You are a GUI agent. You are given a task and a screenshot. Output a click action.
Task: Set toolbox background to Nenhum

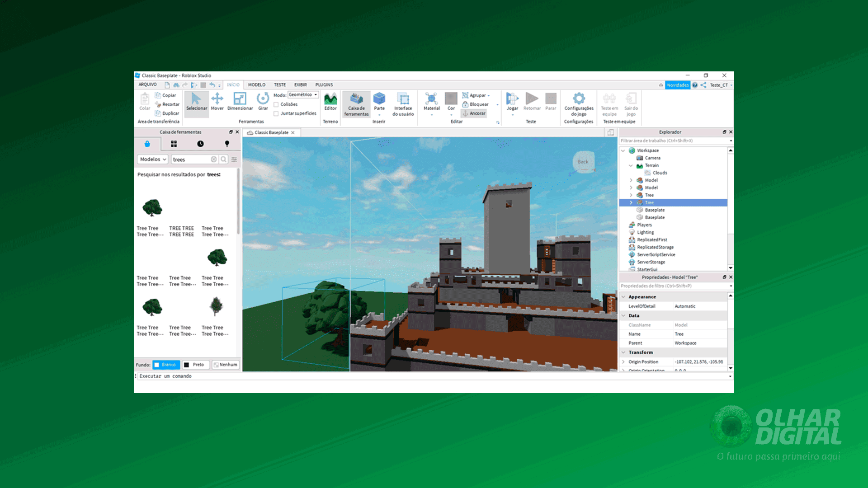tap(225, 365)
